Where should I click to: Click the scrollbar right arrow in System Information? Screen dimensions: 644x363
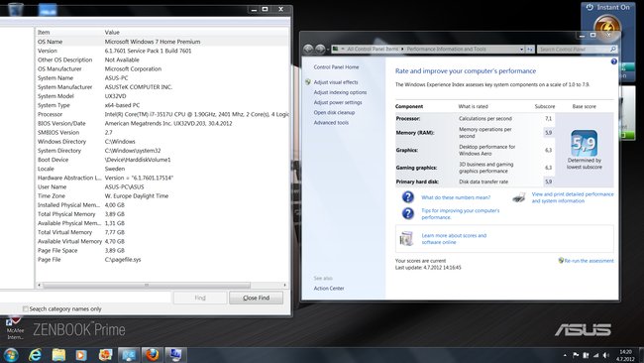[285, 285]
